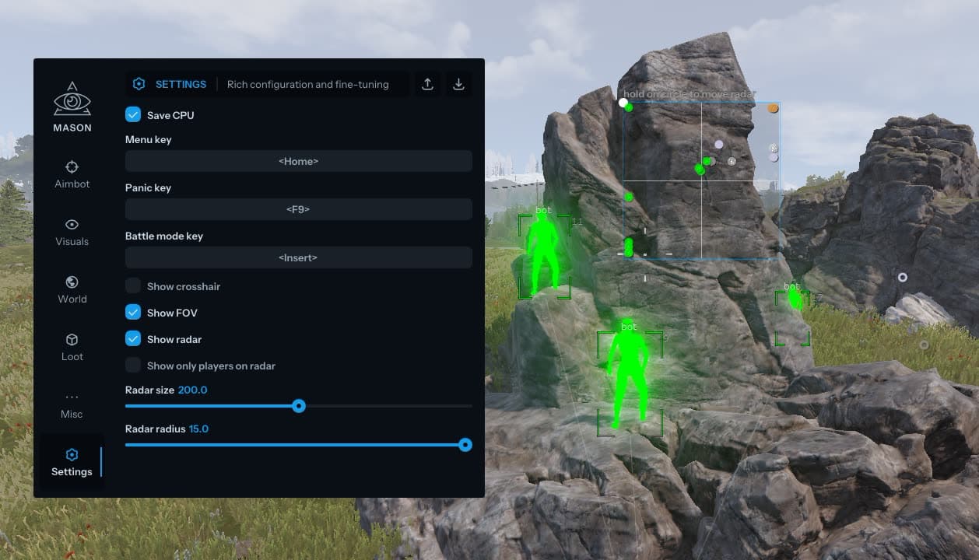Click the download config icon in header
Image resolution: width=979 pixels, height=560 pixels.
458,85
